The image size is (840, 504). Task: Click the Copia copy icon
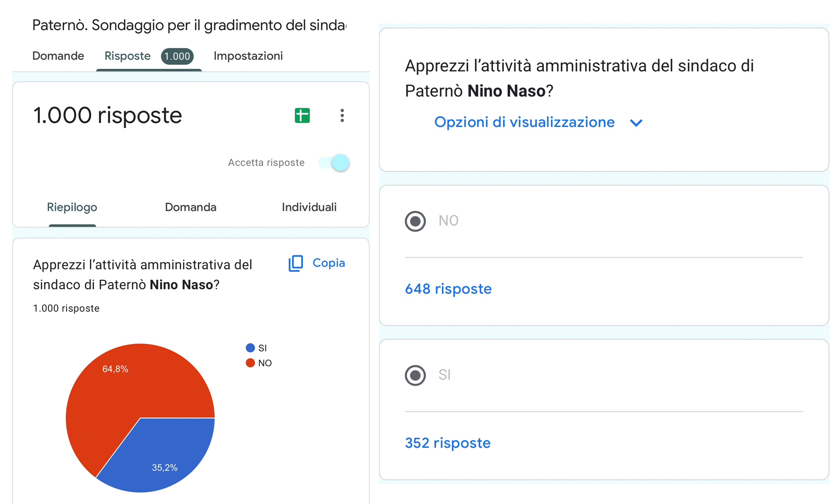(x=296, y=263)
